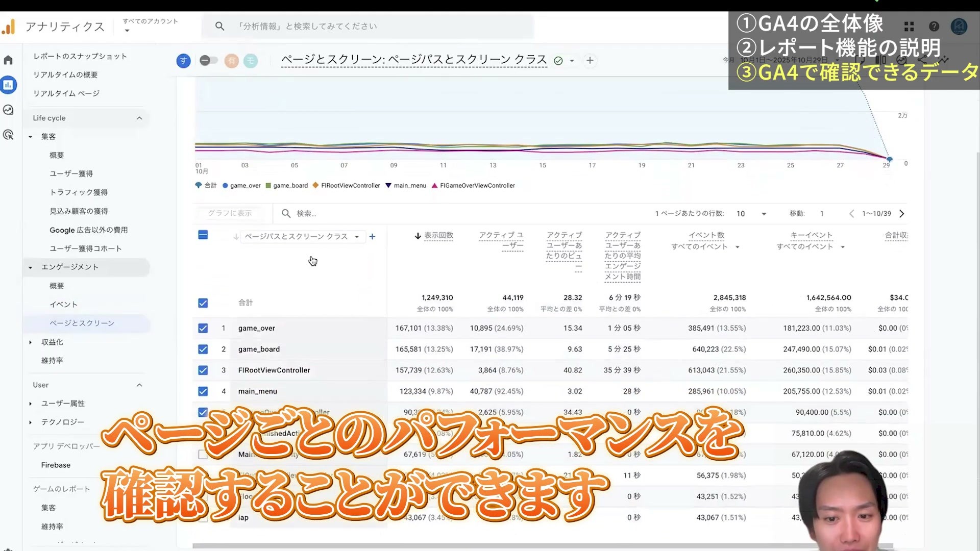Open the help question mark icon

tap(934, 27)
